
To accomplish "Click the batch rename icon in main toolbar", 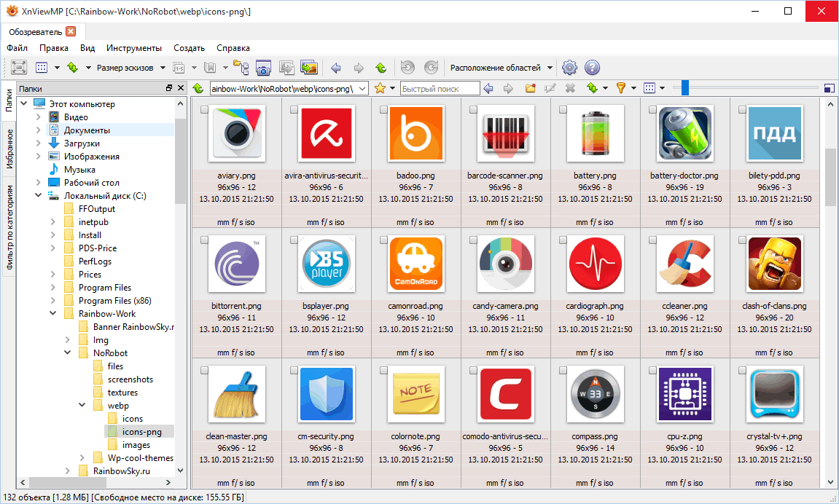I will (179, 68).
